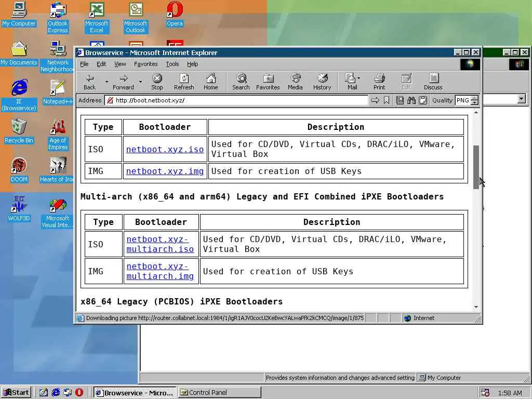Select the IE (Browservice) desktop icon
This screenshot has width=532, height=399.
coord(19,96)
